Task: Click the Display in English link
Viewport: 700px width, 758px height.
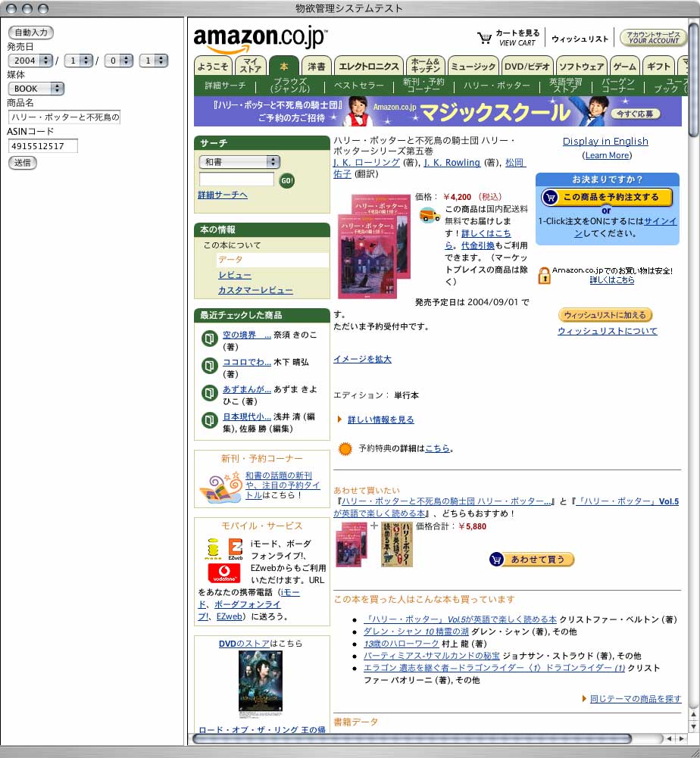Action: pyautogui.click(x=605, y=141)
